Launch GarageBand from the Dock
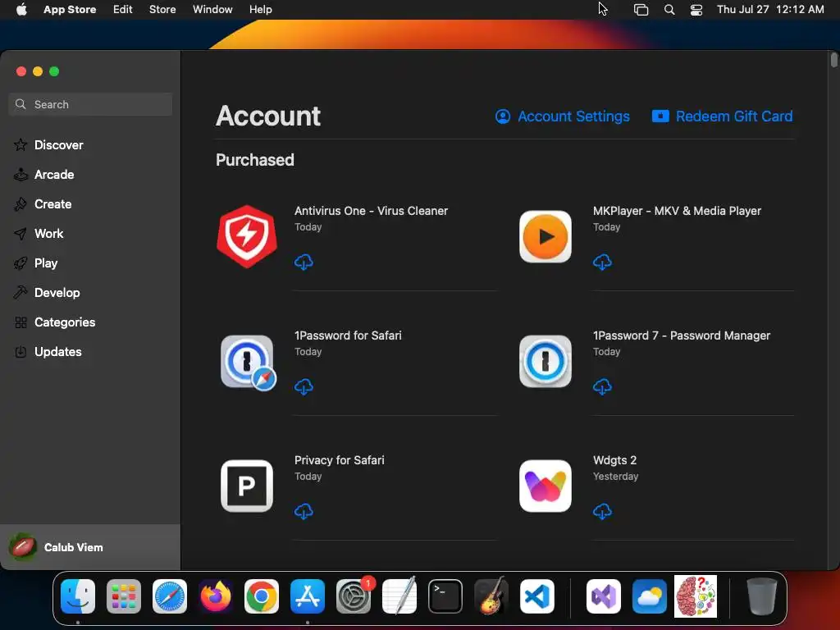The image size is (840, 630). tap(491, 596)
